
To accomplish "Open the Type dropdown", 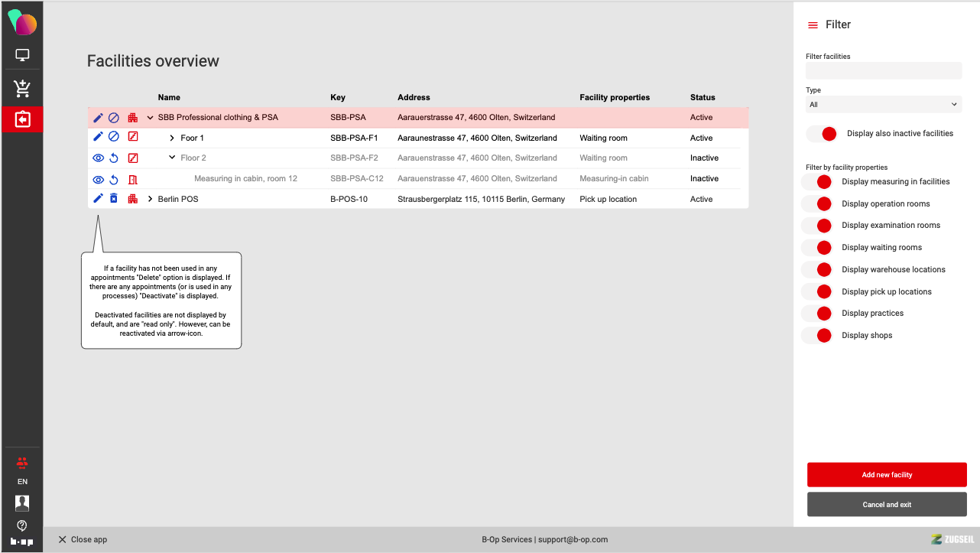I will tap(883, 105).
